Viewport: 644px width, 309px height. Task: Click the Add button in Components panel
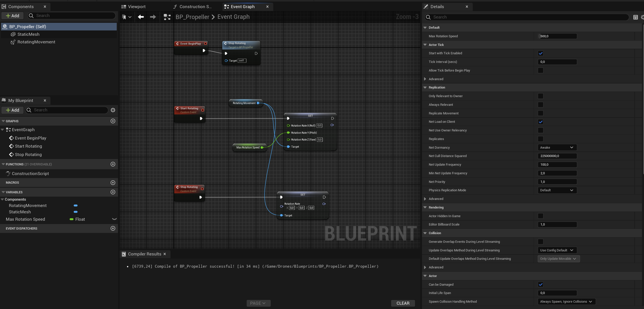[x=12, y=16]
